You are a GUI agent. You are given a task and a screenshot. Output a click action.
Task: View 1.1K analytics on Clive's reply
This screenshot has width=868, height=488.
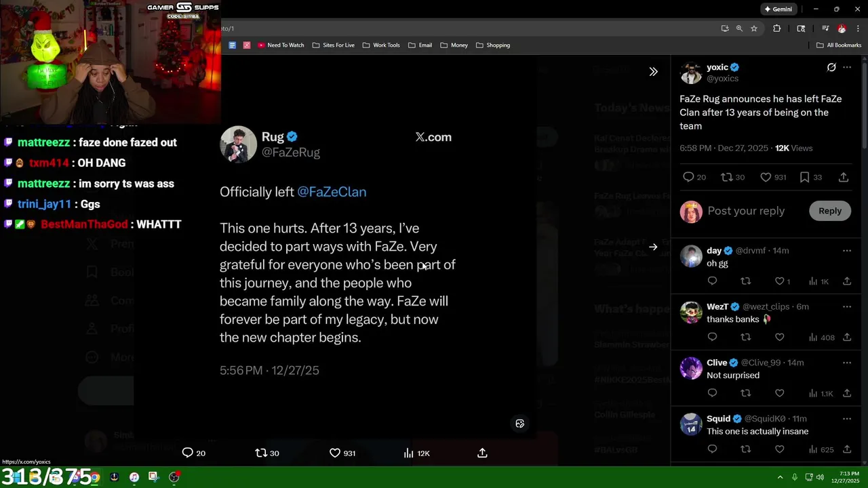point(821,393)
